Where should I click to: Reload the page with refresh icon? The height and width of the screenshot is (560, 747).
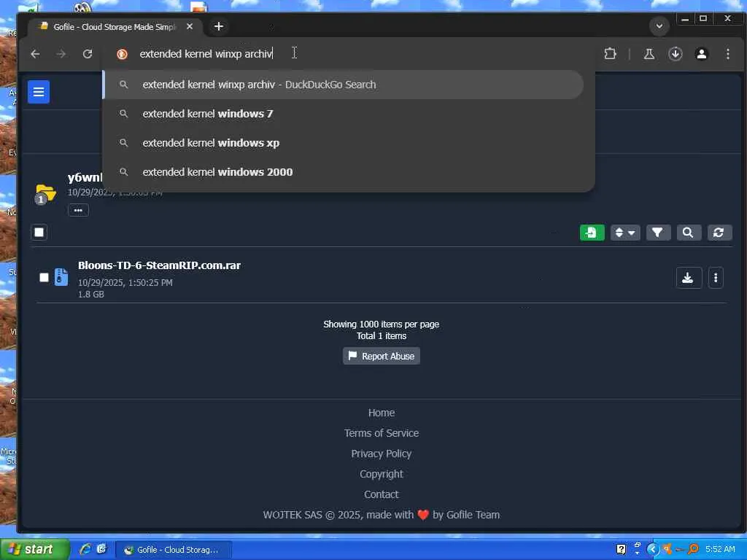pos(88,54)
